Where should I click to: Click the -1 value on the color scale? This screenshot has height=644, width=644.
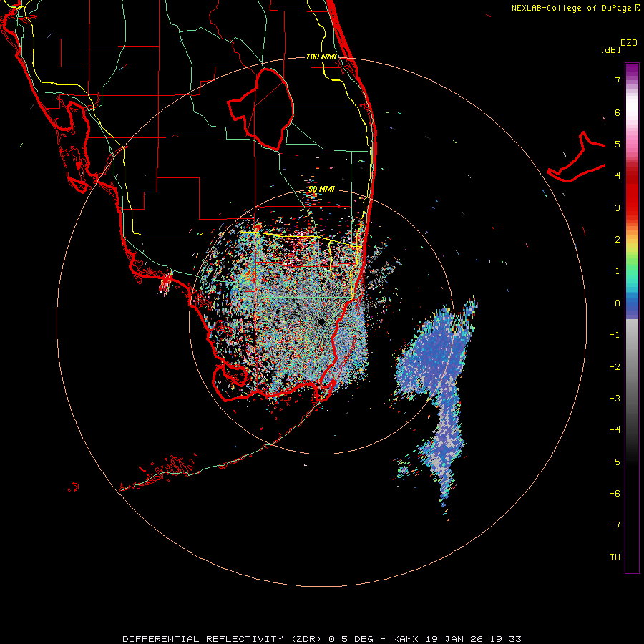615,335
